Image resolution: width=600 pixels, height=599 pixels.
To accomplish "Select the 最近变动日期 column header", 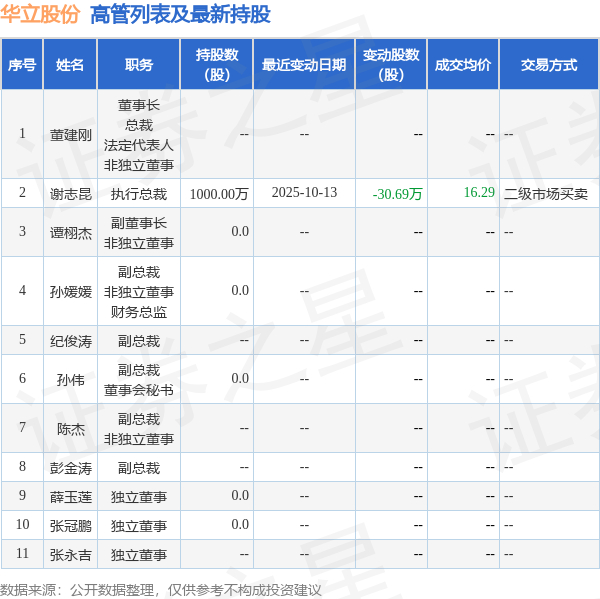I will (x=304, y=65).
